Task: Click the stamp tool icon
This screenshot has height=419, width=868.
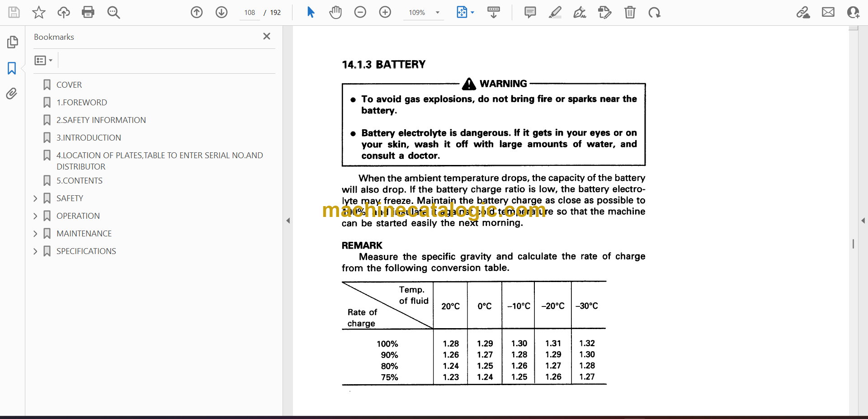Action: coord(604,12)
